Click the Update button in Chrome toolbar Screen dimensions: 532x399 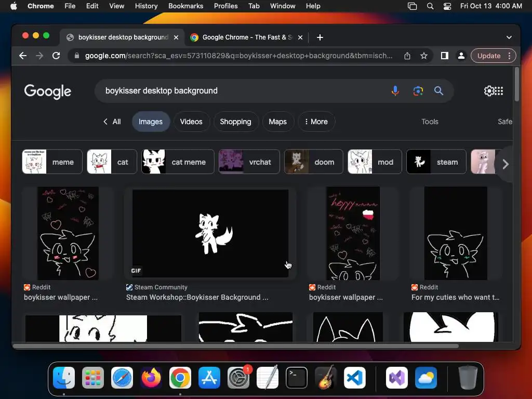click(488, 56)
